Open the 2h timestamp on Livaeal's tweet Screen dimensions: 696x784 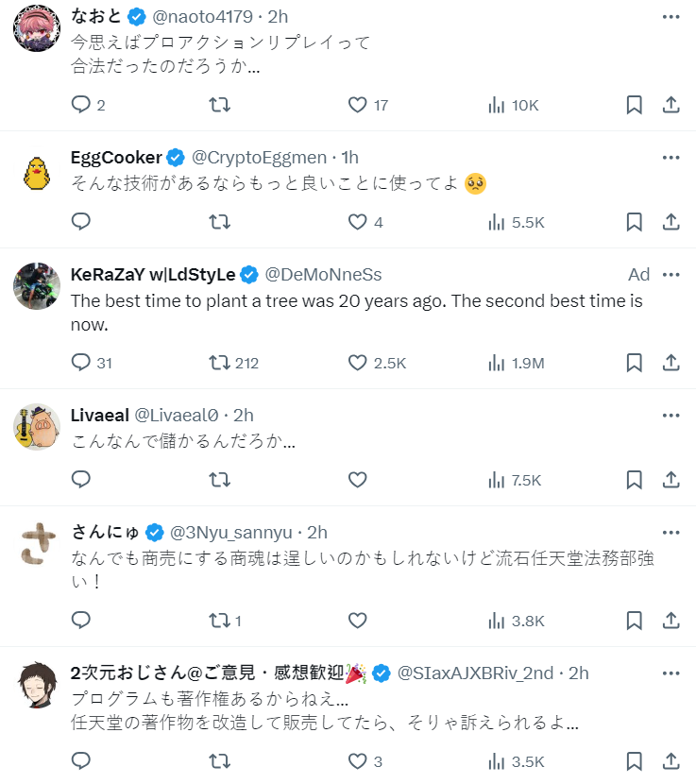point(244,415)
